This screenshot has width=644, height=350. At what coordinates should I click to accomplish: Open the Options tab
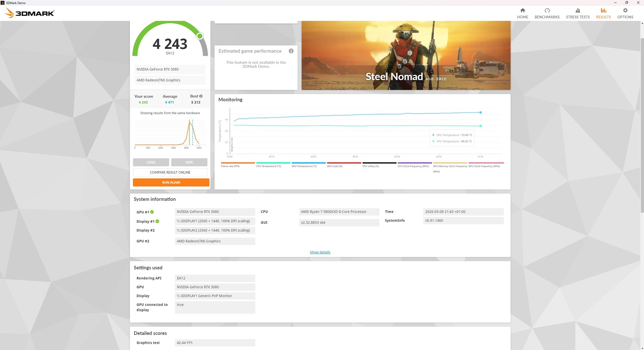625,13
